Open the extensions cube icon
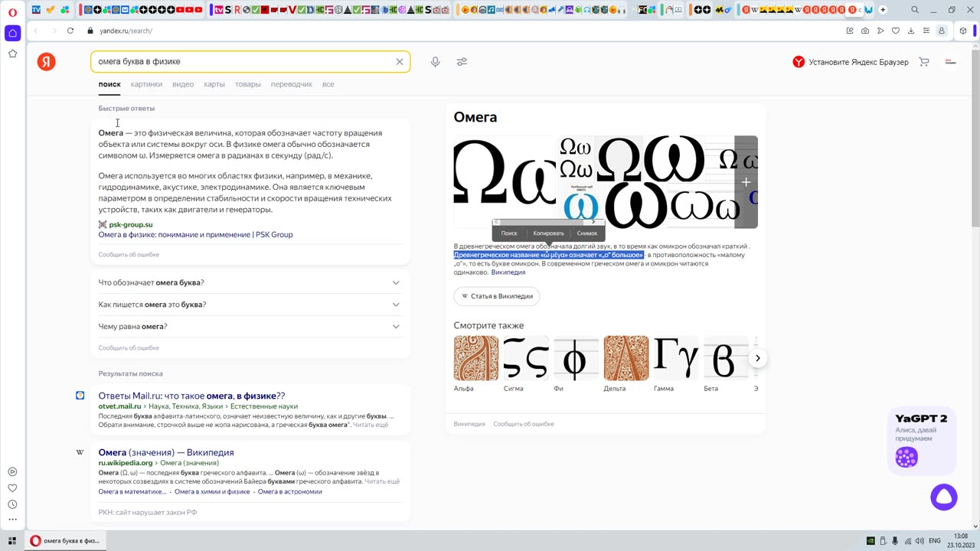 point(963,31)
